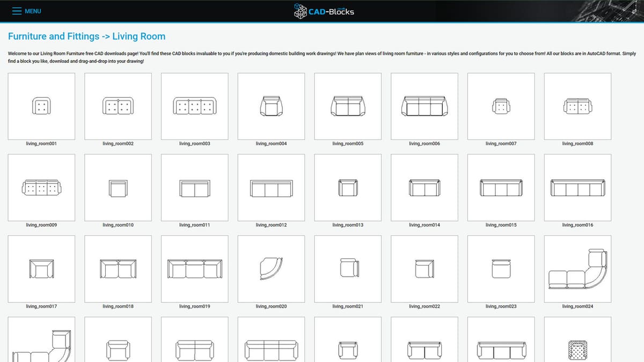644x362 pixels.
Task: Open the living_room017 armchair thumbnail
Action: 41,269
